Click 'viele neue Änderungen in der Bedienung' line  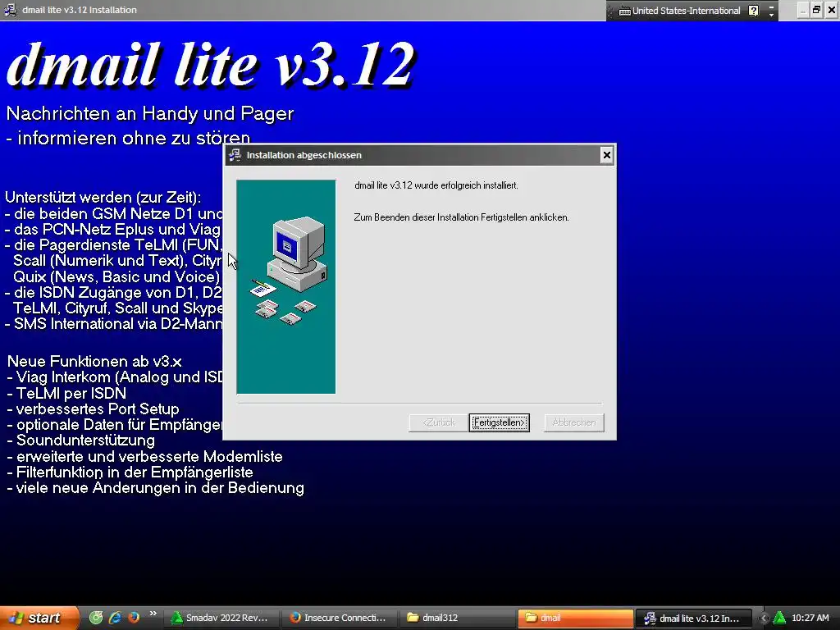click(x=155, y=488)
